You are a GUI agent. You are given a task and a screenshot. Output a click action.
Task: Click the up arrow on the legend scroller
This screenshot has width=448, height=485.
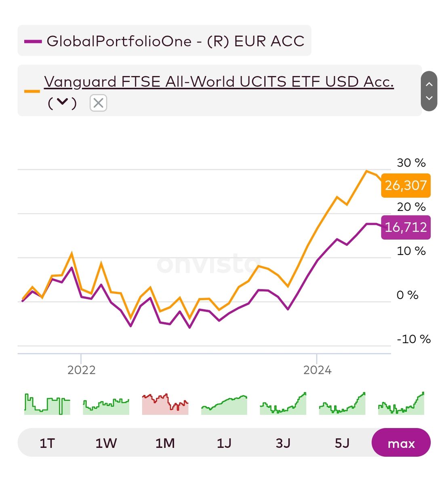(x=429, y=84)
